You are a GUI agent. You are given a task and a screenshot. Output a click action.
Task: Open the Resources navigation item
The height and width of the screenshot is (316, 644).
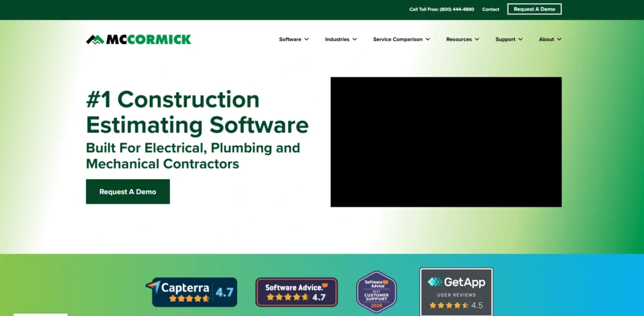[458, 40]
